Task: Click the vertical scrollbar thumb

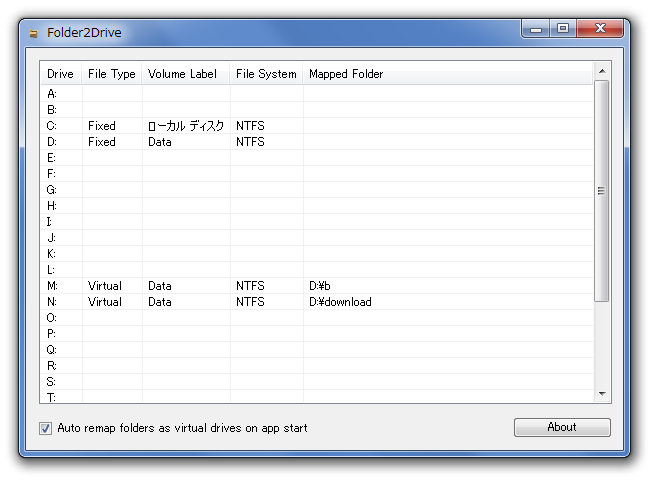Action: tap(601, 191)
